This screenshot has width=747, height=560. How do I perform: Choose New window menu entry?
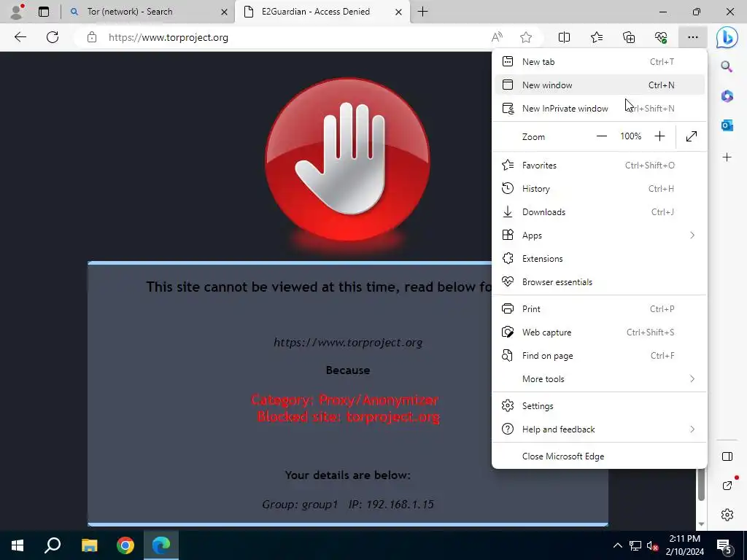click(x=600, y=85)
